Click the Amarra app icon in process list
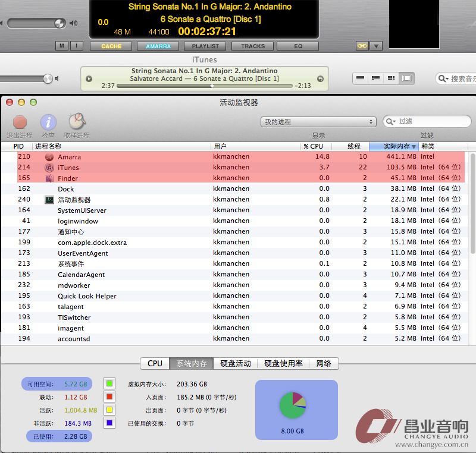The width and height of the screenshot is (476, 453). coord(49,157)
